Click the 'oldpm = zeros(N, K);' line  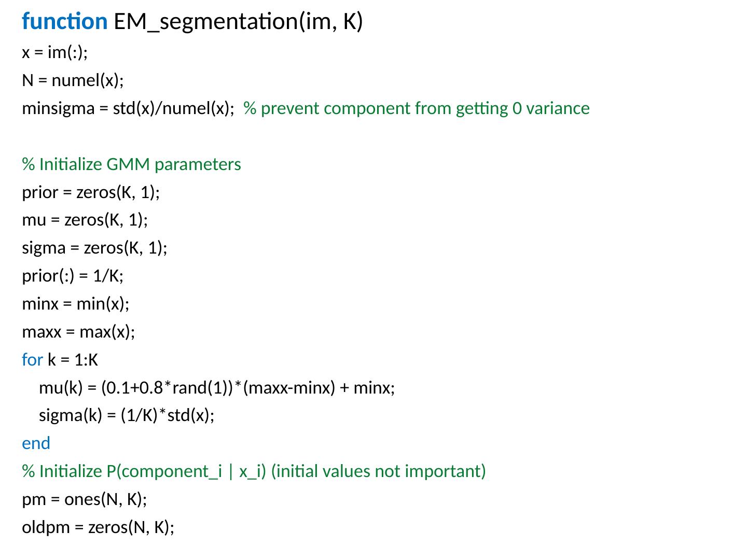[x=98, y=527]
